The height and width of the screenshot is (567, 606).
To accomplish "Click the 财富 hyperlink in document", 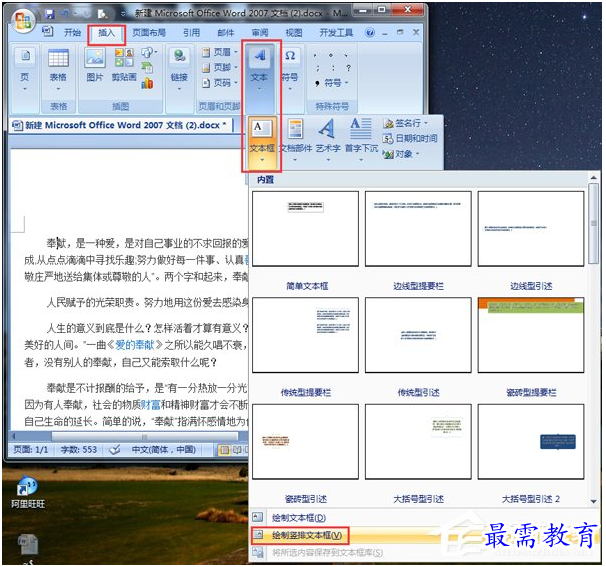I will (151, 405).
